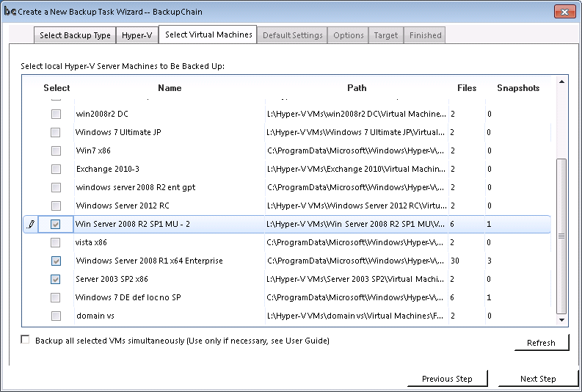Viewport: 582px width, 392px height.
Task: Sort by Files column header
Action: coord(467,88)
